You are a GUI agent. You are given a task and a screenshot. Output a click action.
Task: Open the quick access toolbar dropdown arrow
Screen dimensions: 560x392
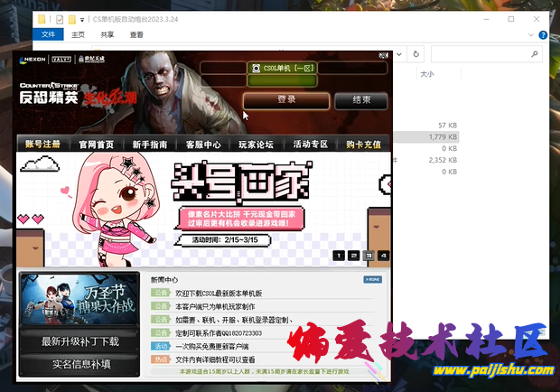[82, 20]
